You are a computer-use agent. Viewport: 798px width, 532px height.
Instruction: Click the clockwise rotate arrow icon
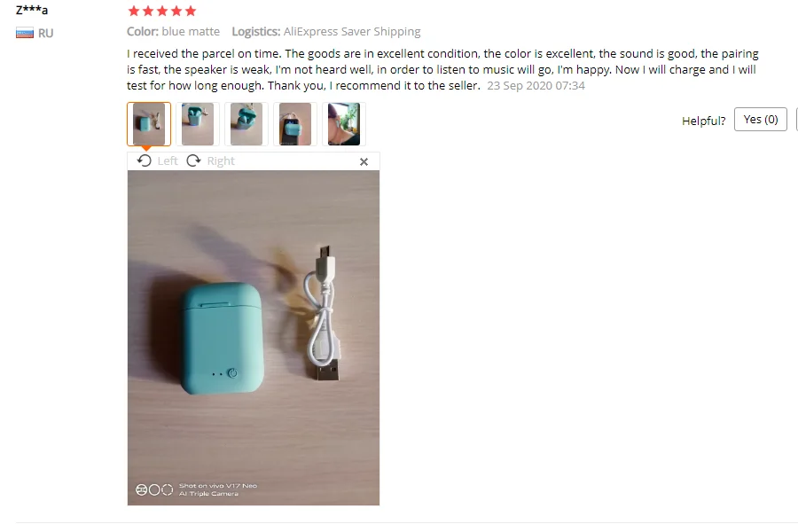193,160
